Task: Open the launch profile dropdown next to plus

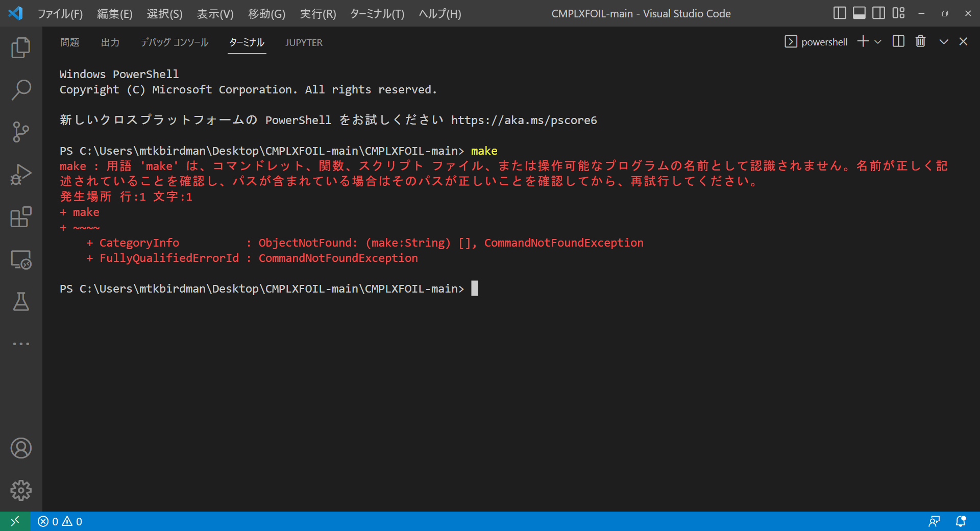Action: pyautogui.click(x=878, y=42)
